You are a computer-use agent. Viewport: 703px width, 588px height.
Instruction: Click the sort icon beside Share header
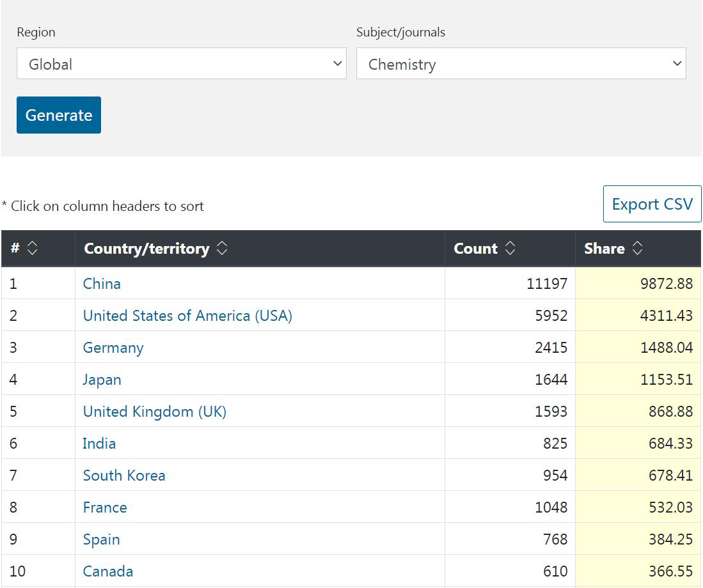(x=637, y=249)
